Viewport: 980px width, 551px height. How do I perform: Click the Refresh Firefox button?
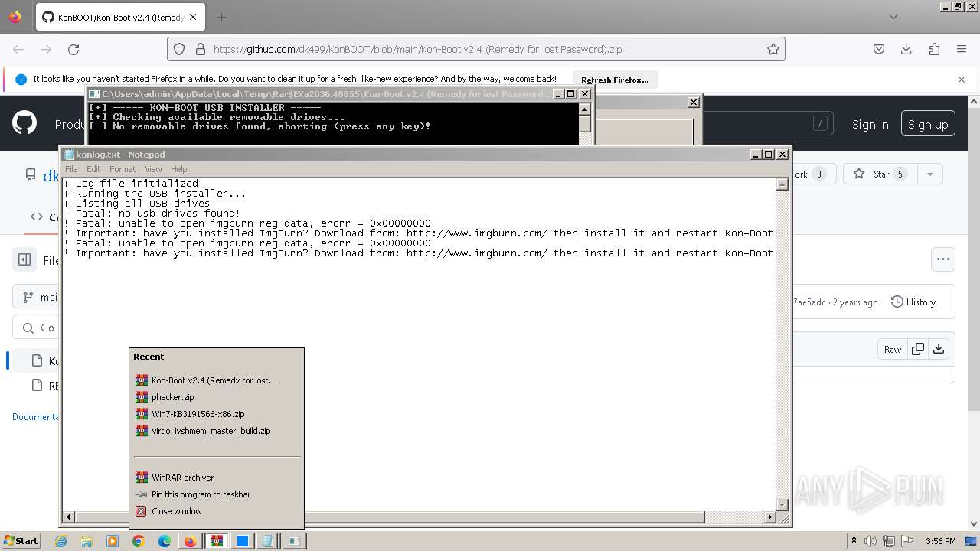pos(615,80)
